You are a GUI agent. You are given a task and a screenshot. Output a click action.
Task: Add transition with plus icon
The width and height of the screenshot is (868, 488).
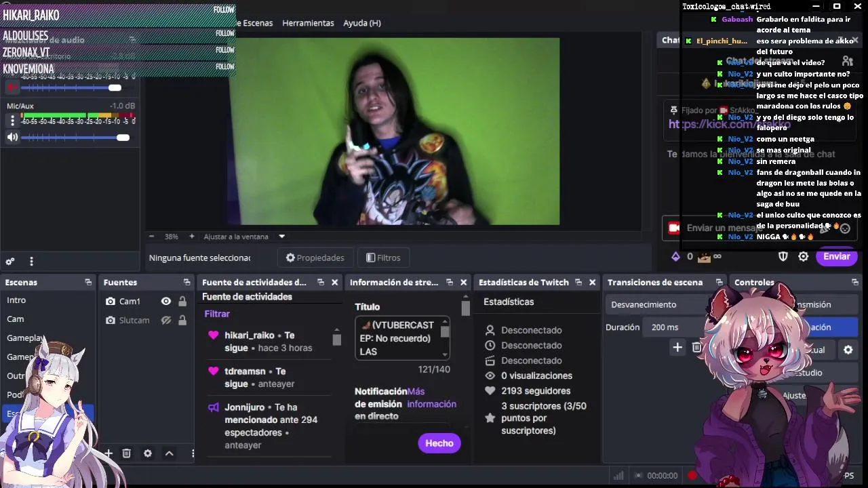tap(677, 348)
